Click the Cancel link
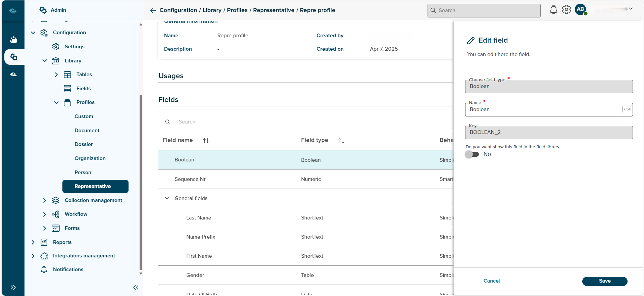 [492, 281]
